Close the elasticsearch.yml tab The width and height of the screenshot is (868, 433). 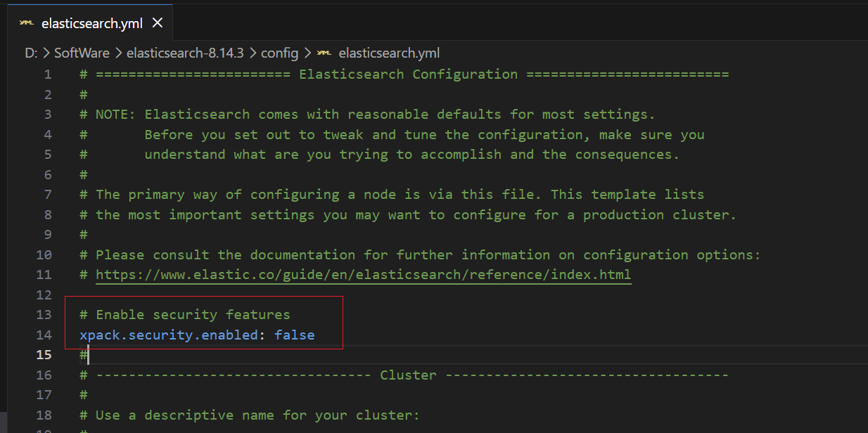(x=158, y=22)
